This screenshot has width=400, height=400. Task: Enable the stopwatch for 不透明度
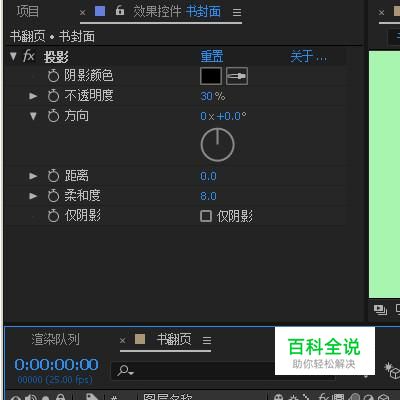pos(53,96)
